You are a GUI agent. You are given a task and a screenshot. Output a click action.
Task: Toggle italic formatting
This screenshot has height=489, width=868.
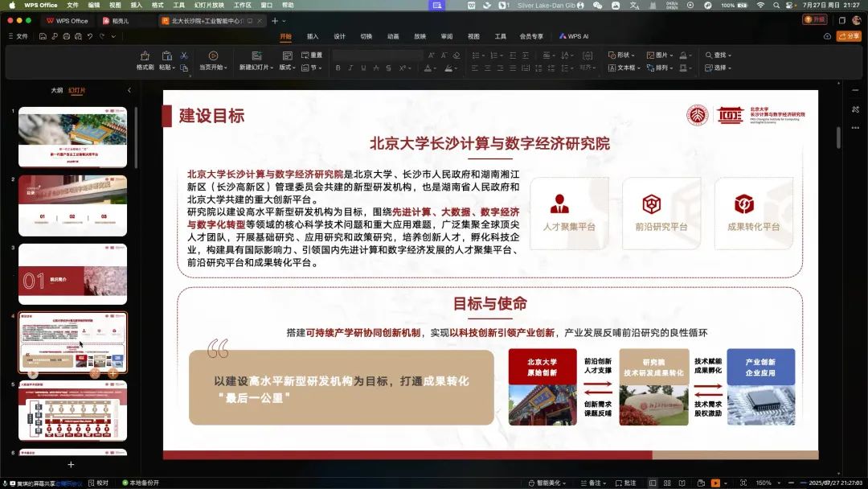[x=350, y=68]
